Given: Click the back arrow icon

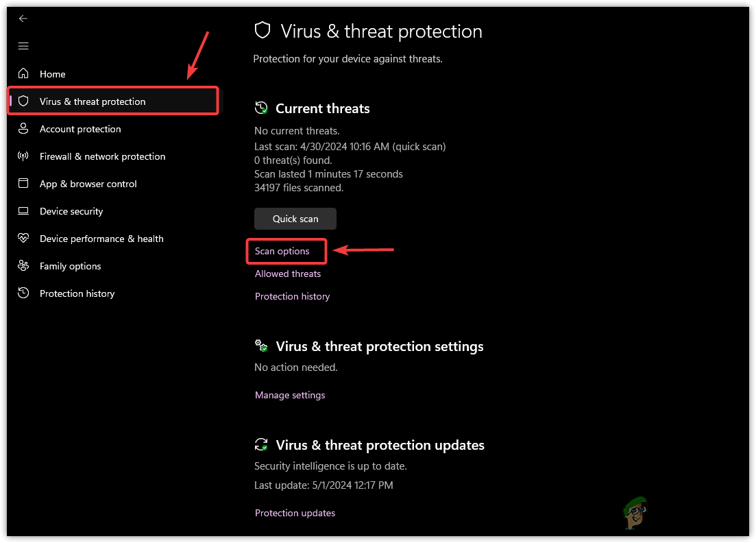Looking at the screenshot, I should click(23, 19).
